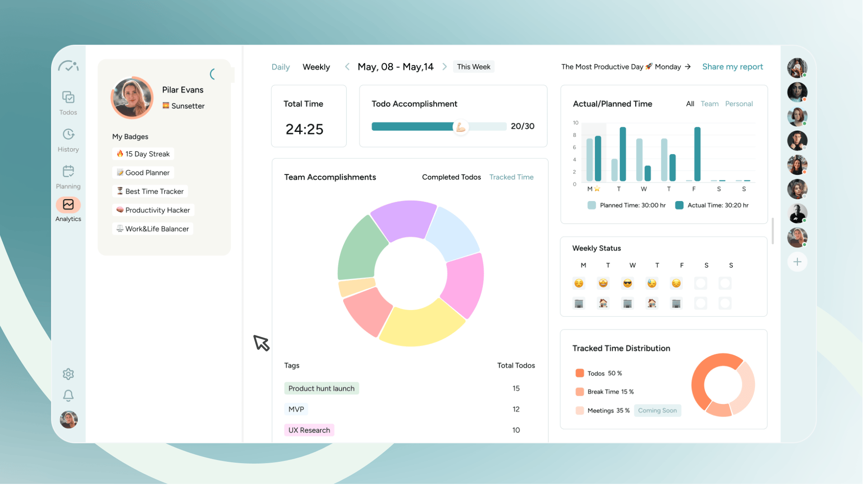
Task: Select the Analytics sidebar icon
Action: (x=68, y=205)
